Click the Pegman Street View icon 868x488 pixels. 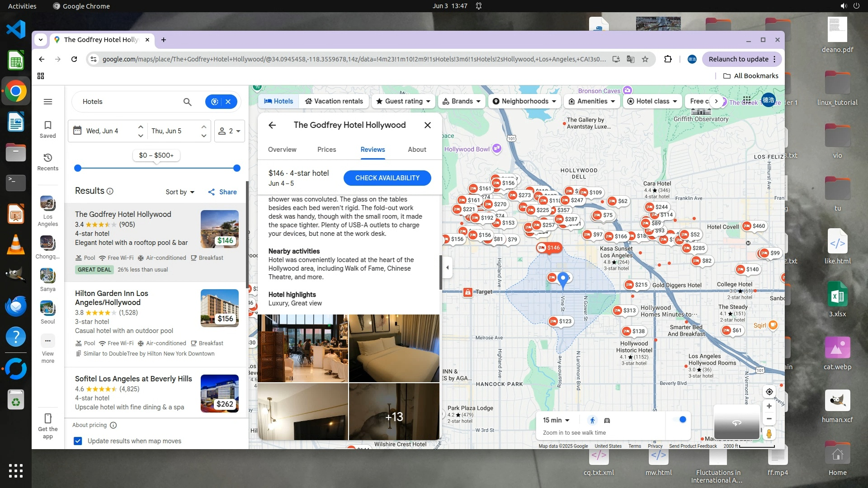pos(769,434)
